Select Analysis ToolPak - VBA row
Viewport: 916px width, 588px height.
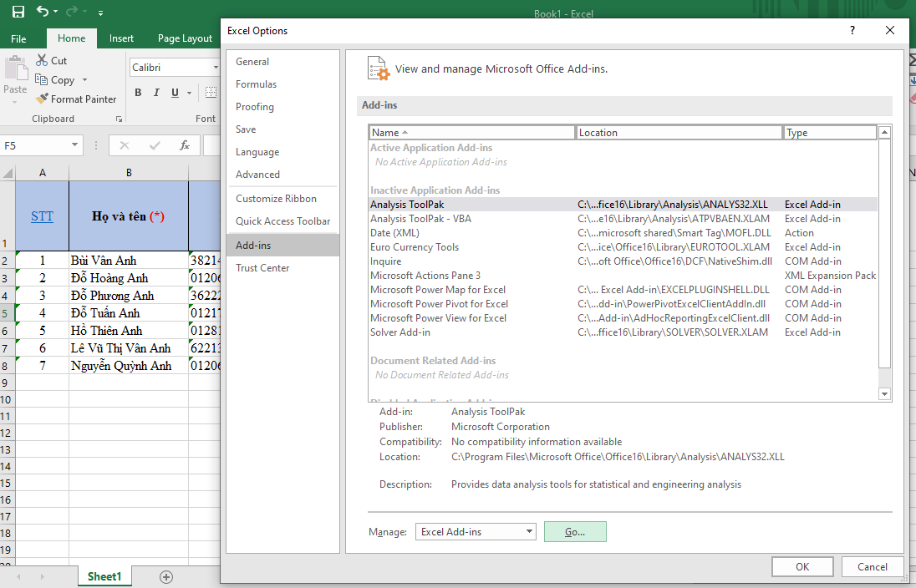tap(623, 219)
